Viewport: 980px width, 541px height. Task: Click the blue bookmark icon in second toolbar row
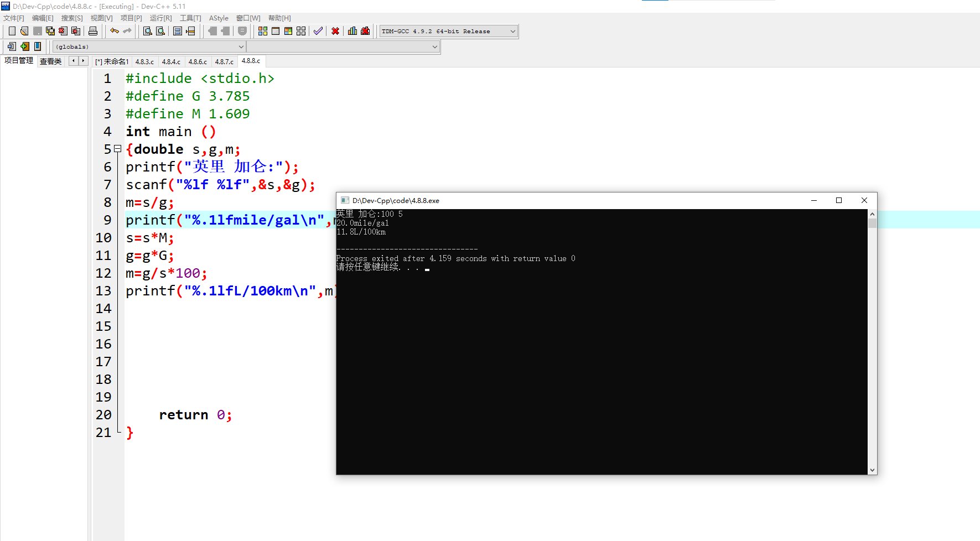click(x=38, y=46)
